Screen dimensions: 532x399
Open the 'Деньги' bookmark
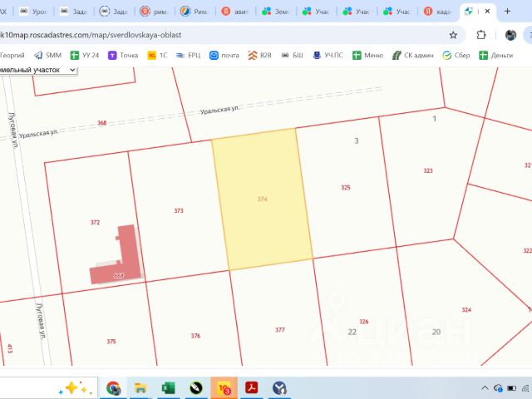[x=495, y=56]
